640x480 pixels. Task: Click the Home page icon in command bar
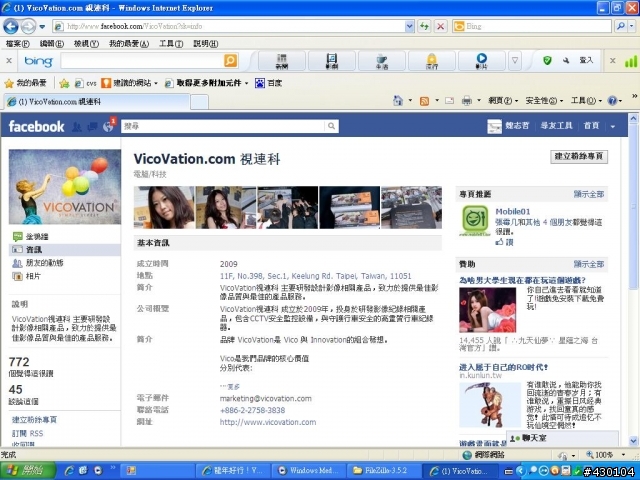pyautogui.click(x=398, y=100)
